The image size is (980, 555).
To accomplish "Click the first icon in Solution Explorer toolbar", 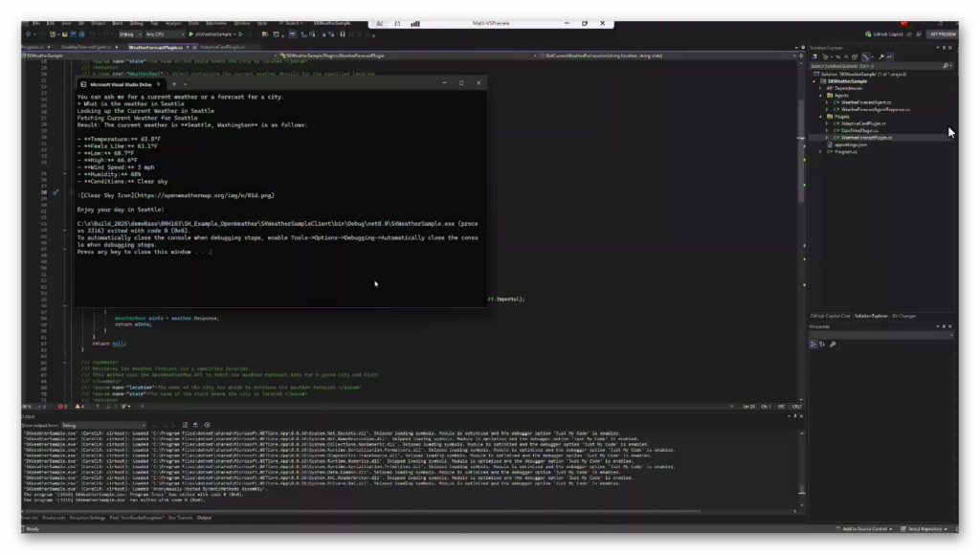I will point(814,56).
